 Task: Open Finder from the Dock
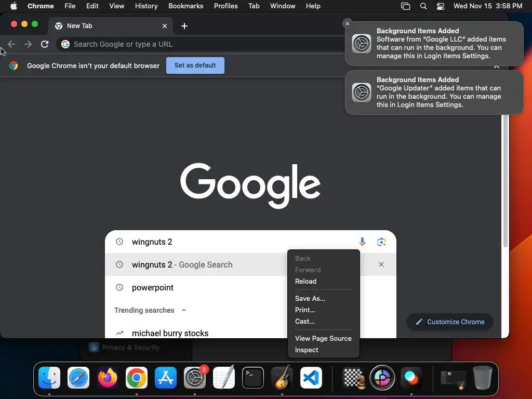pyautogui.click(x=49, y=377)
